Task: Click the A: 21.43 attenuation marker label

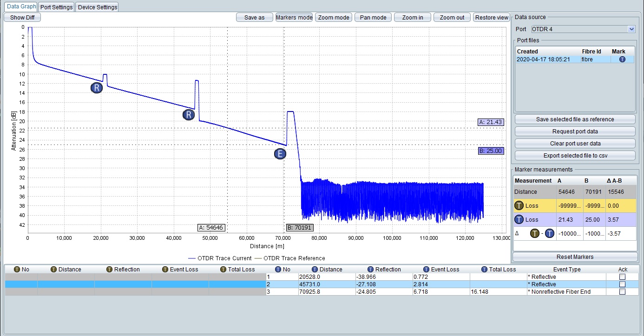Action: [x=490, y=122]
